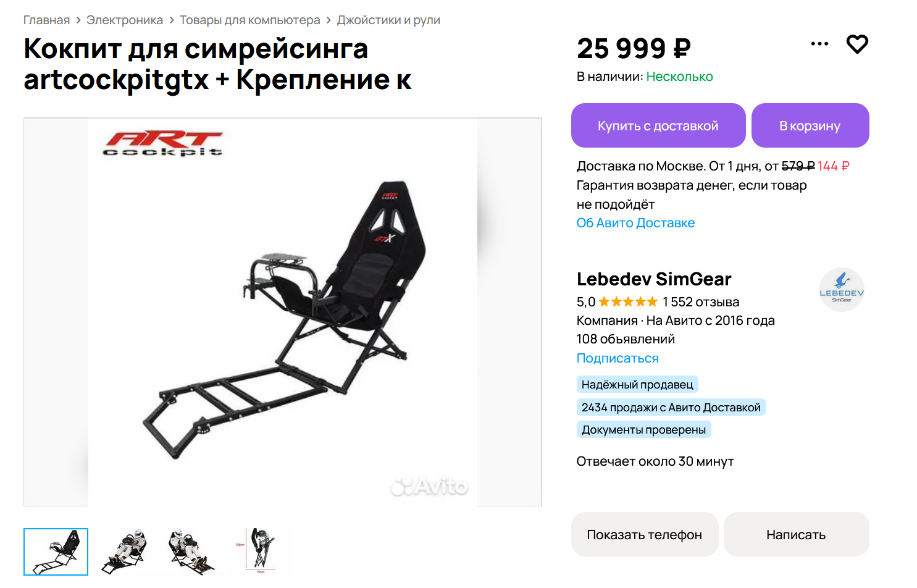Screen dimensions: 917x588
Task: Open the dimensions diagram thumbnail
Action: point(259,552)
